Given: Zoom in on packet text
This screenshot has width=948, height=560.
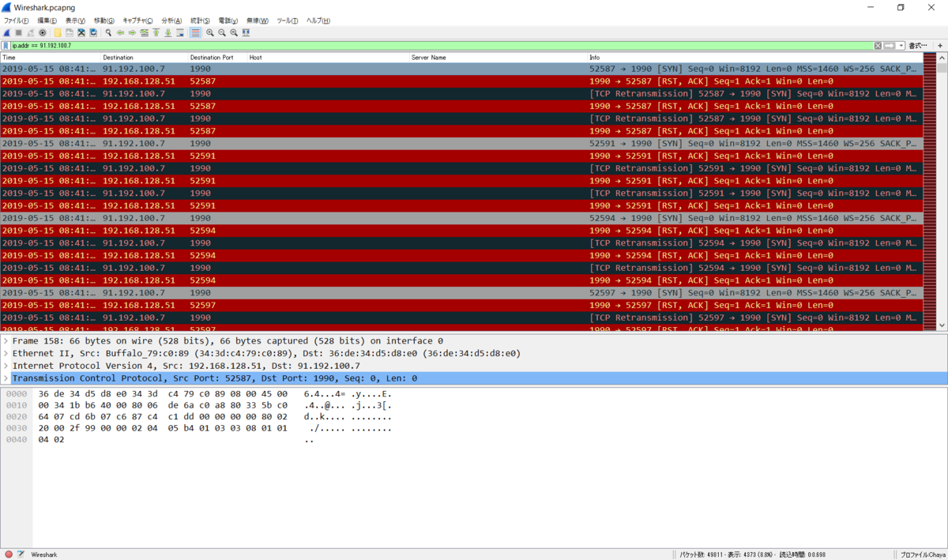Looking at the screenshot, I should [210, 32].
